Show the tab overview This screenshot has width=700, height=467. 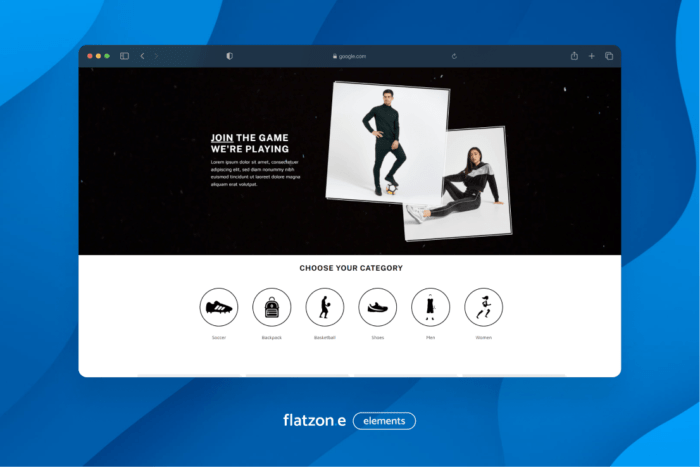[608, 56]
